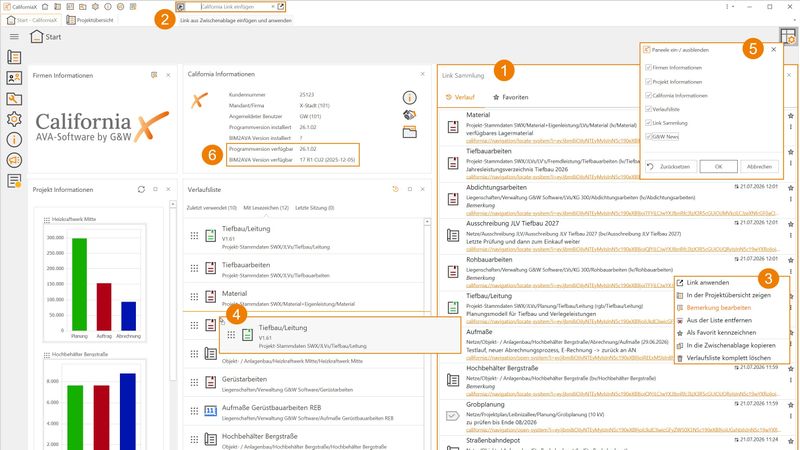This screenshot has width=800, height=450.
Task: Select Als Favorit kennzeichnen
Action: [x=732, y=333]
